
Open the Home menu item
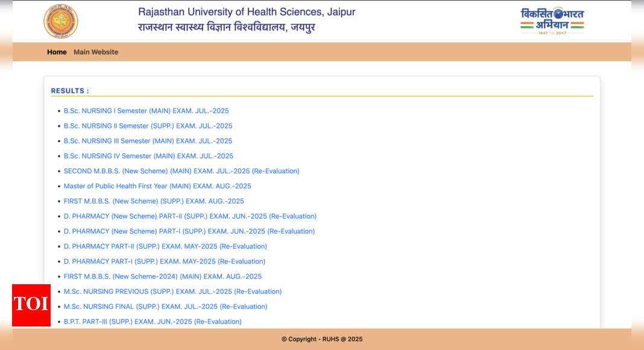pos(57,52)
